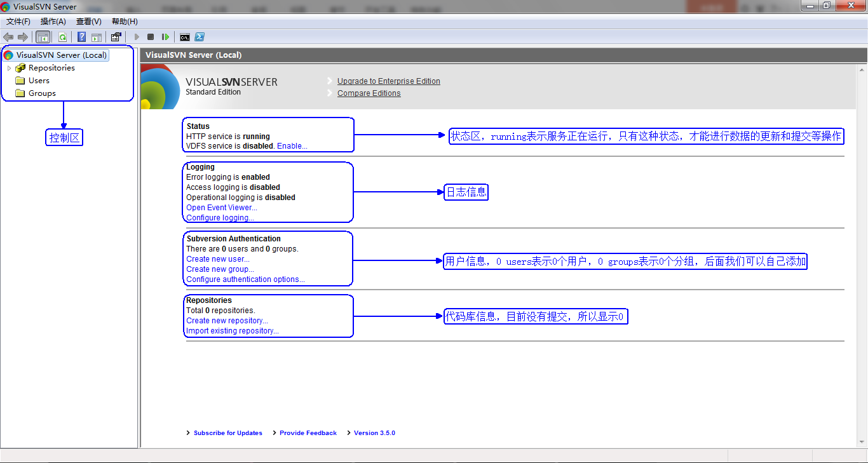Open the Command Prompt toolbar icon

(185, 37)
